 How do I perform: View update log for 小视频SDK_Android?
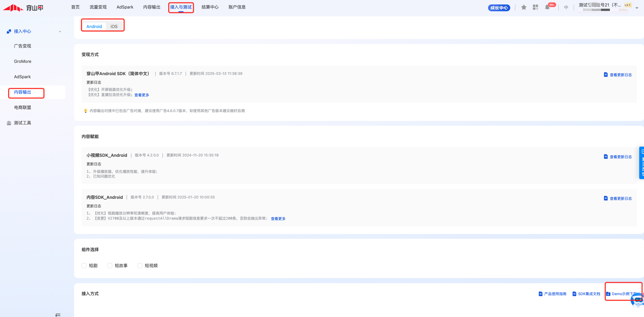pos(621,157)
